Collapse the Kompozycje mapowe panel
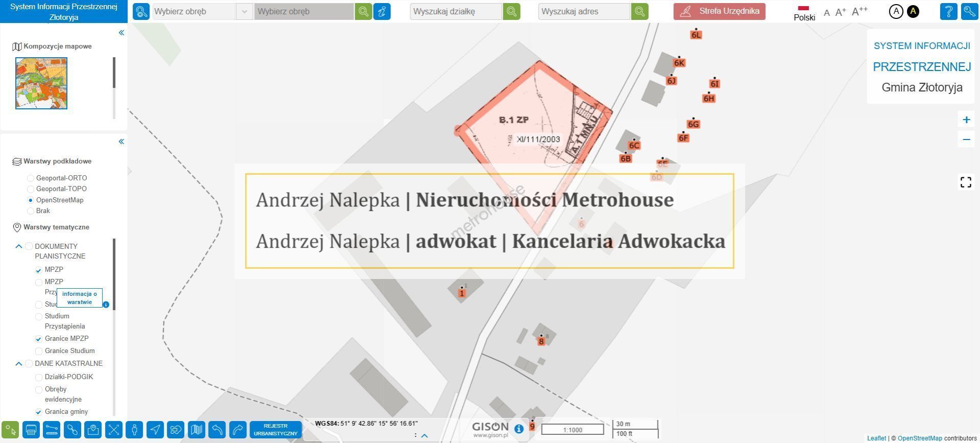Screen dimensions: 980x443 121,33
